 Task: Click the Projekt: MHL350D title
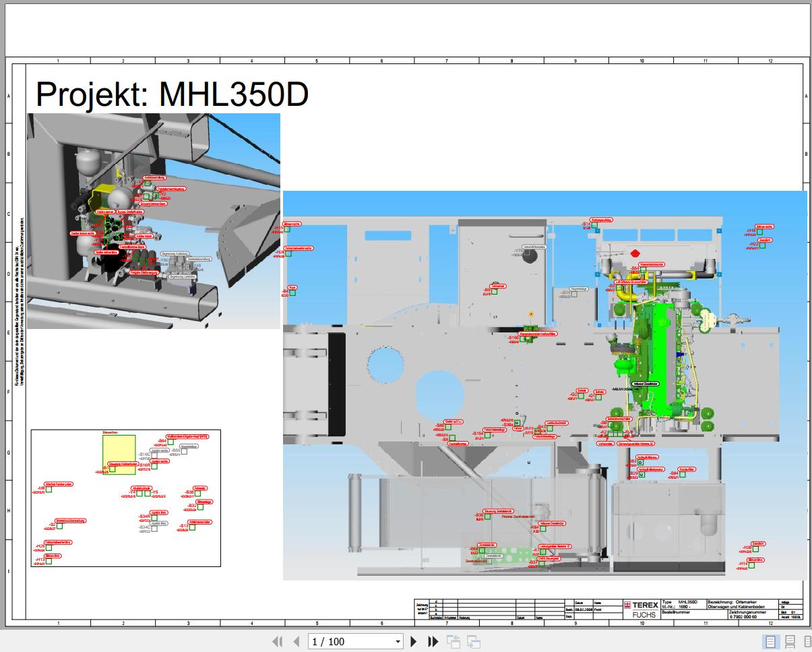point(172,94)
